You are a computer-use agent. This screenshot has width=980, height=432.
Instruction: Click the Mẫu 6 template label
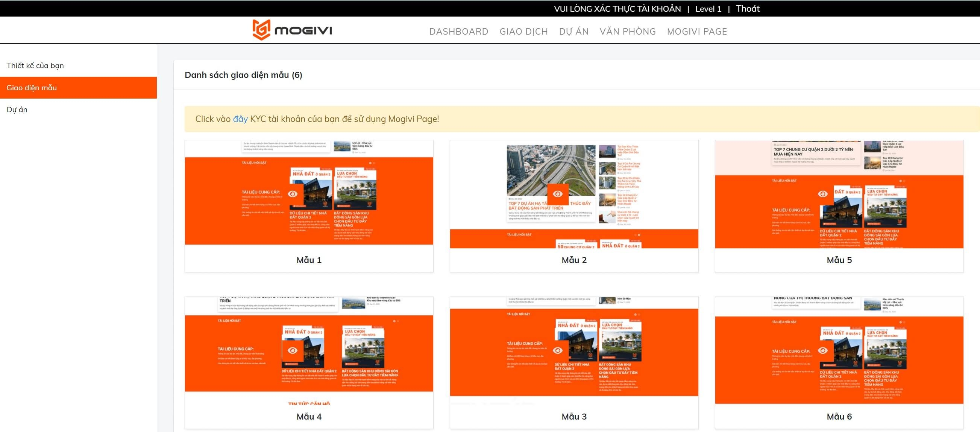click(839, 417)
